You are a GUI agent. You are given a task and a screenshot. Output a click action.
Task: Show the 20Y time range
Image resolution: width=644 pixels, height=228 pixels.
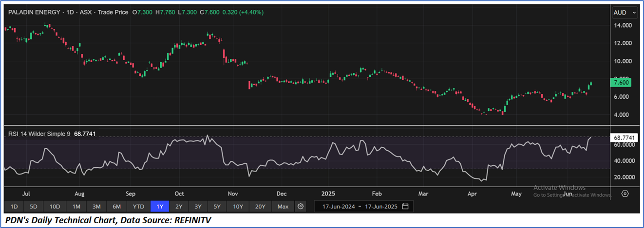pos(260,206)
